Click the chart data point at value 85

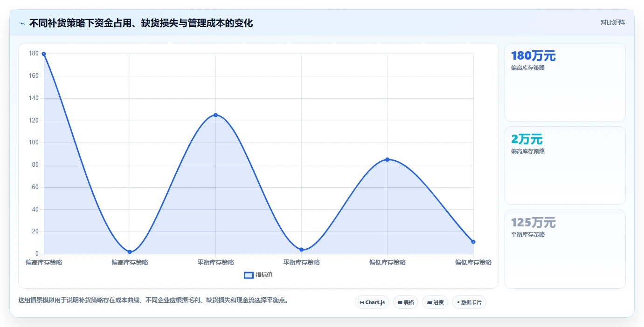(387, 159)
